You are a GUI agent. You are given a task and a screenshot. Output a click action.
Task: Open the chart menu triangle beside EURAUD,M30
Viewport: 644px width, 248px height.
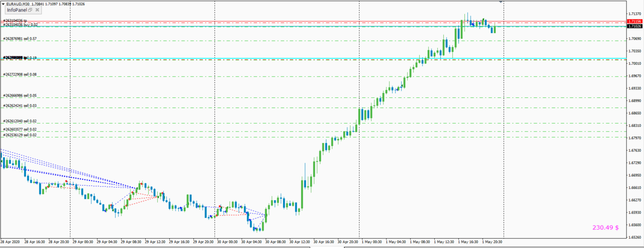pos(2,4)
